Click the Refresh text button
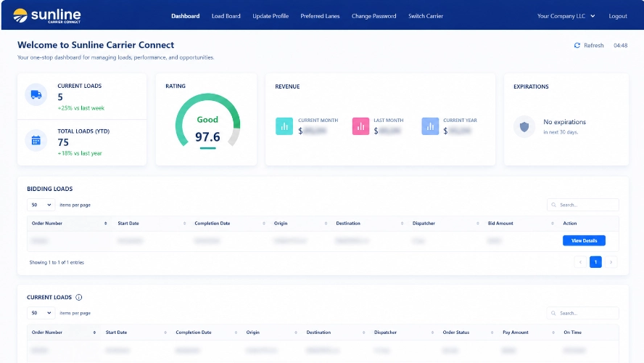This screenshot has width=644, height=363. [593, 45]
